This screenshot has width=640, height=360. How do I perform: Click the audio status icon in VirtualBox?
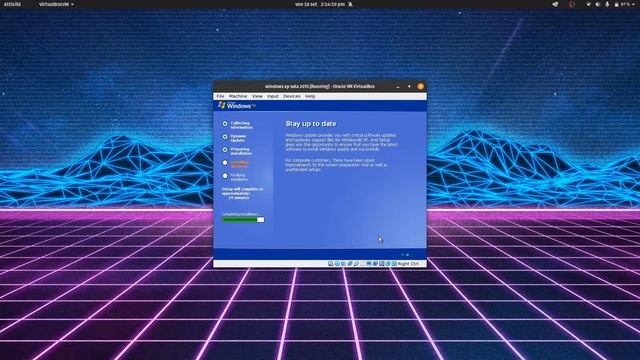point(343,264)
